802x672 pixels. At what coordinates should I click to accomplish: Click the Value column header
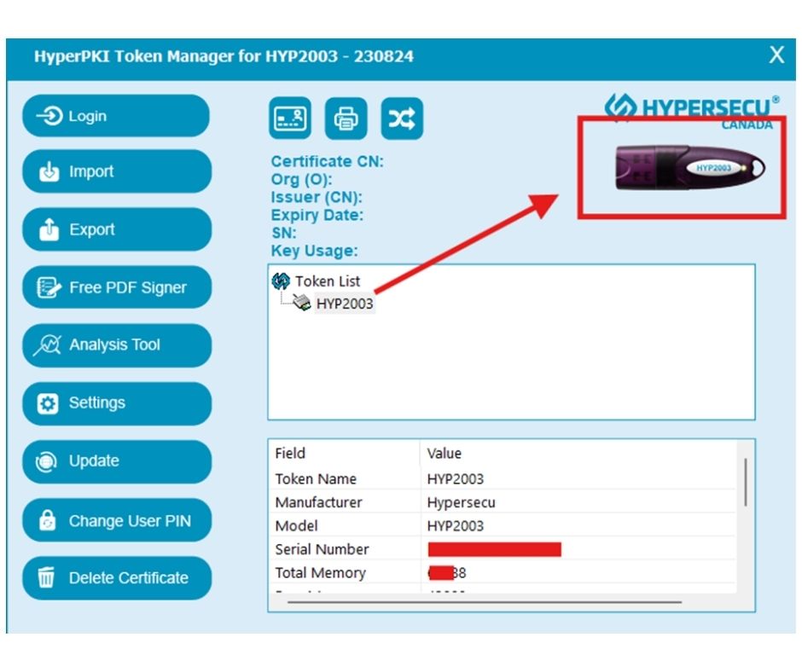pyautogui.click(x=578, y=453)
